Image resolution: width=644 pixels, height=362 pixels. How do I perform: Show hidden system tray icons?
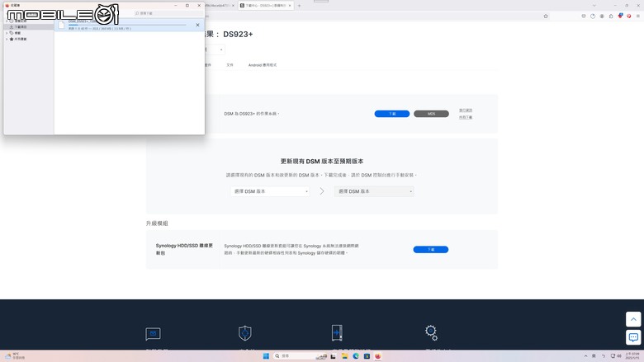pyautogui.click(x=585, y=356)
